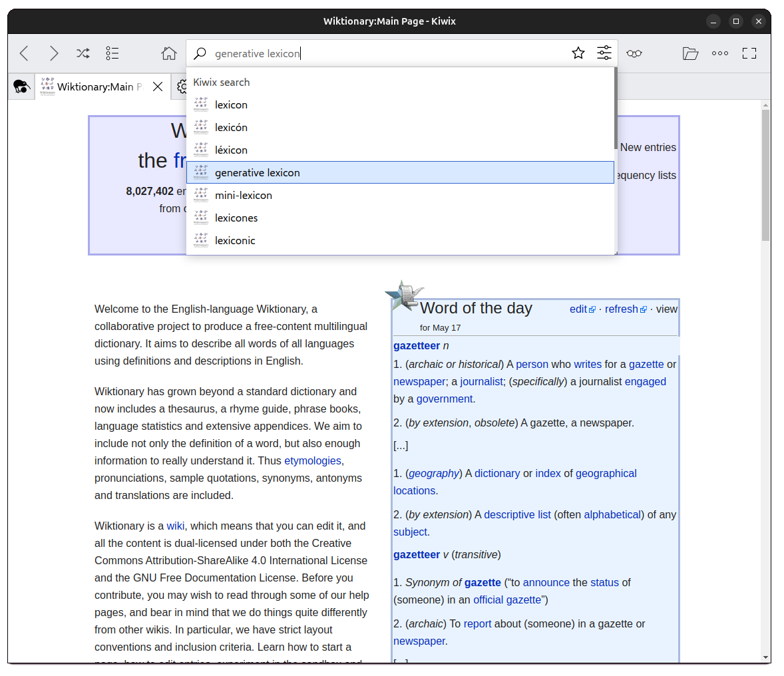The width and height of the screenshot is (784, 676).
Task: Go forward using the right arrow
Action: click(x=54, y=53)
